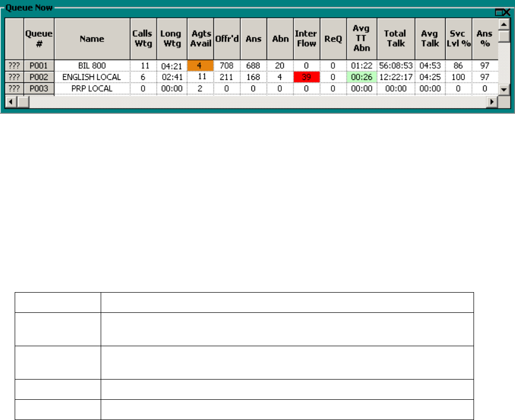Click the Long Wtg value 02:41

(x=172, y=77)
